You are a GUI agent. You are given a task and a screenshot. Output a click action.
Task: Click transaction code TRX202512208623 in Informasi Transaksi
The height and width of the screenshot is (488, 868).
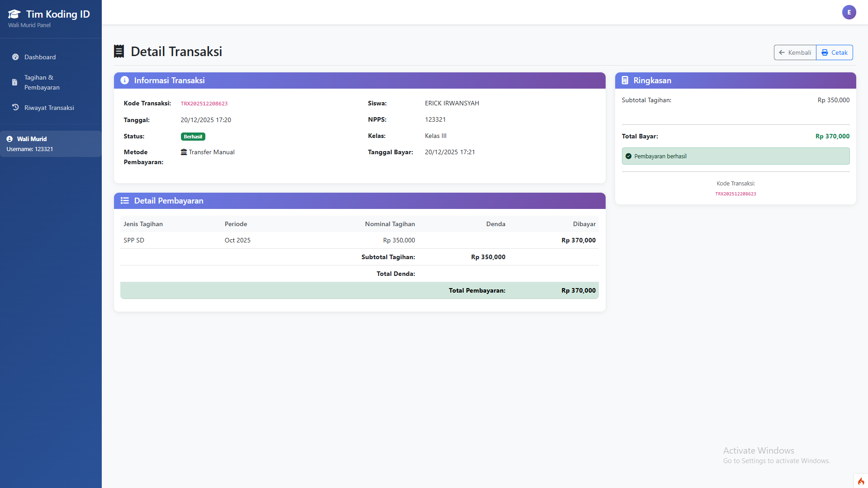(x=204, y=103)
